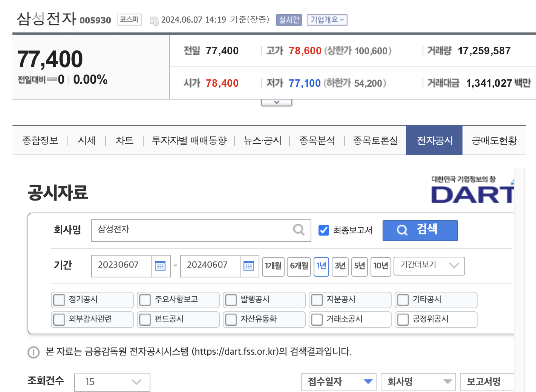Set period to 1개월

point(273,266)
